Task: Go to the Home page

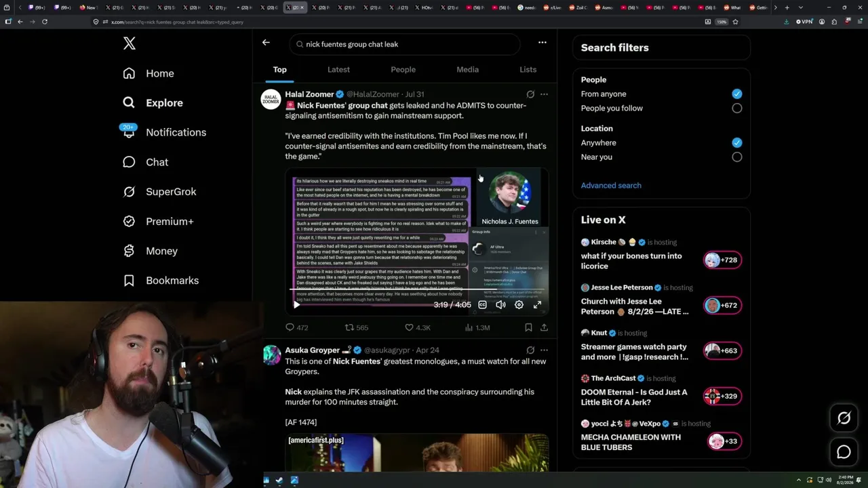Action: coord(149,73)
